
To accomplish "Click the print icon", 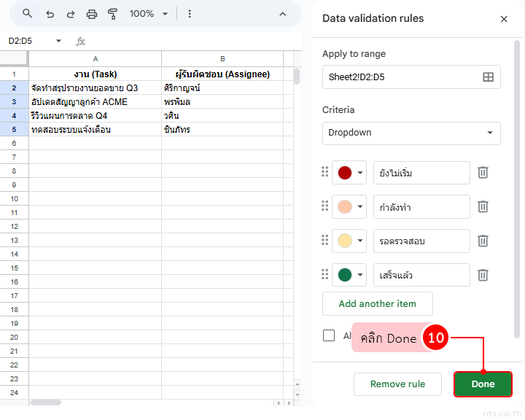I will (92, 14).
